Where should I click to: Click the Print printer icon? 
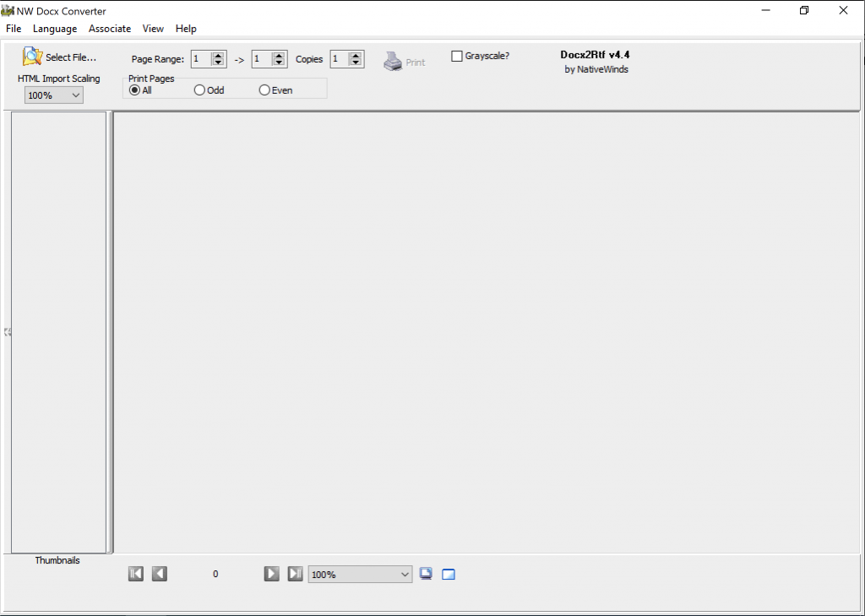[393, 62]
